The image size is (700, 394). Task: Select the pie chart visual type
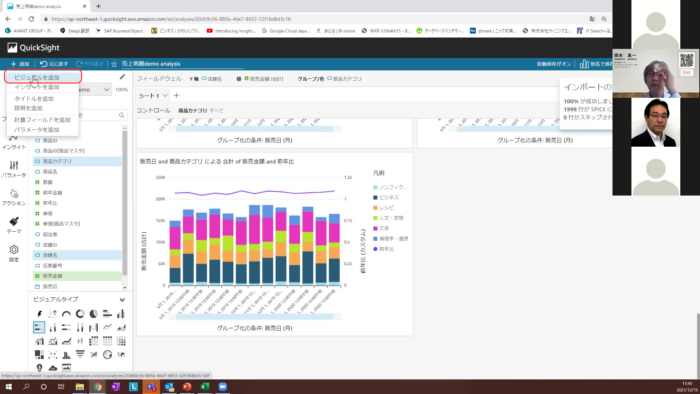[x=94, y=314]
